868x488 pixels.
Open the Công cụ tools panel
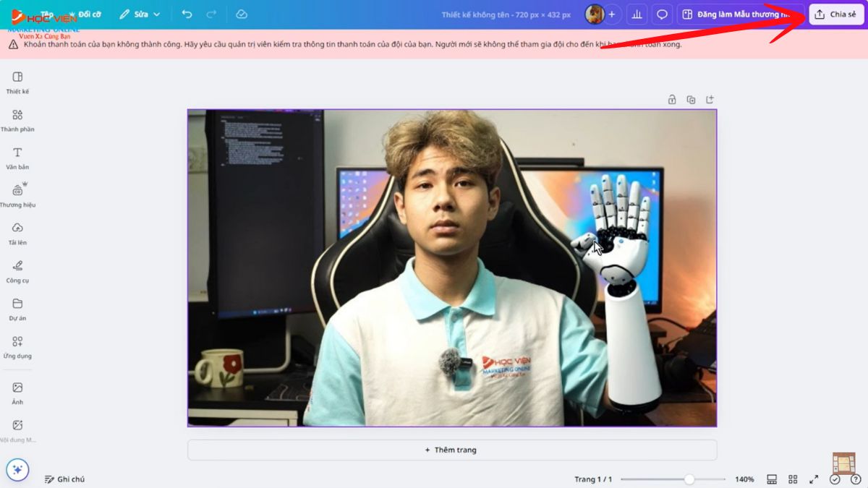[17, 270]
